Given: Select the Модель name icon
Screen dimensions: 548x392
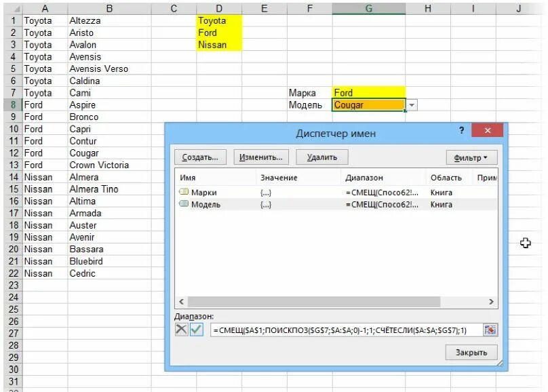Looking at the screenshot, I should pos(184,203).
